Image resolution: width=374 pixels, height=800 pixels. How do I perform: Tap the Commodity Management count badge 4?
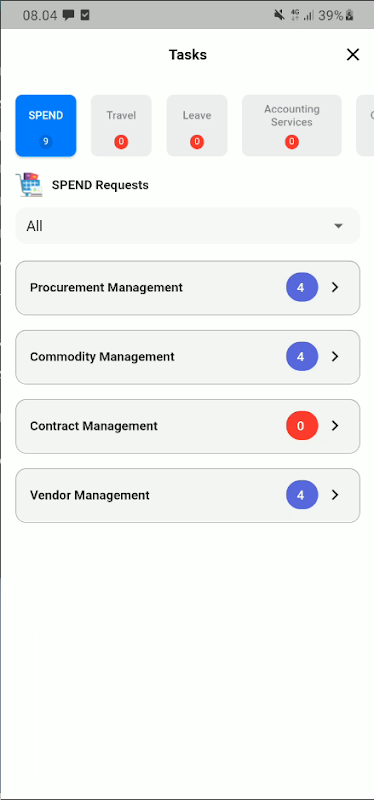click(302, 356)
